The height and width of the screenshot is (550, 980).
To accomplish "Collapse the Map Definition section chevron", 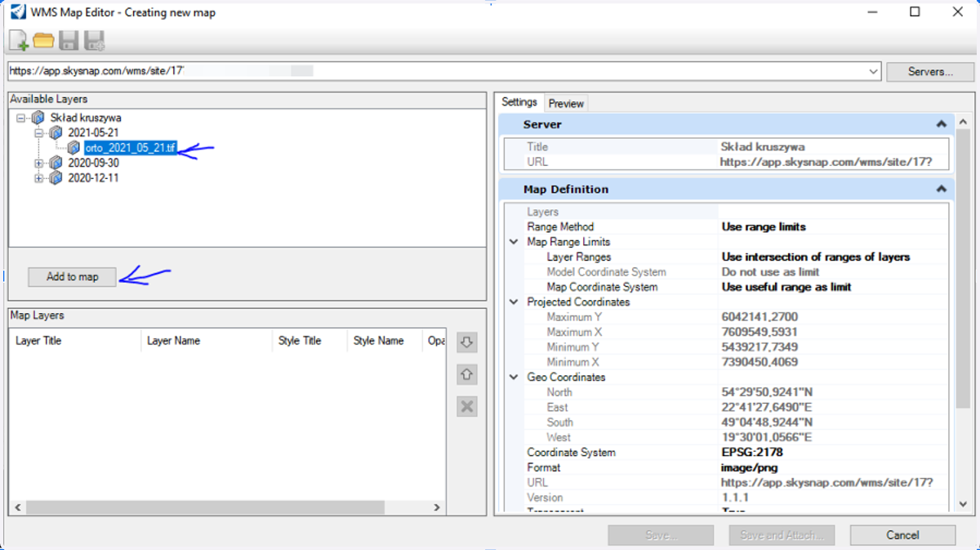I will point(941,189).
